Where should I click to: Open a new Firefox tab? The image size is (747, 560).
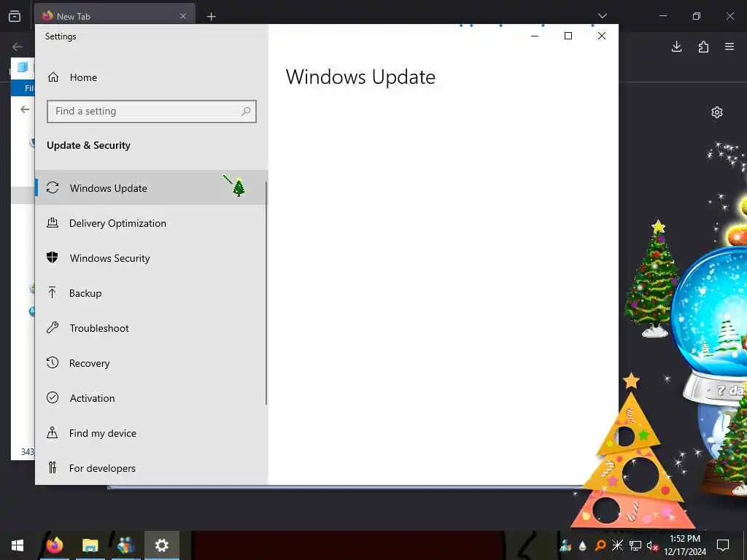point(211,17)
